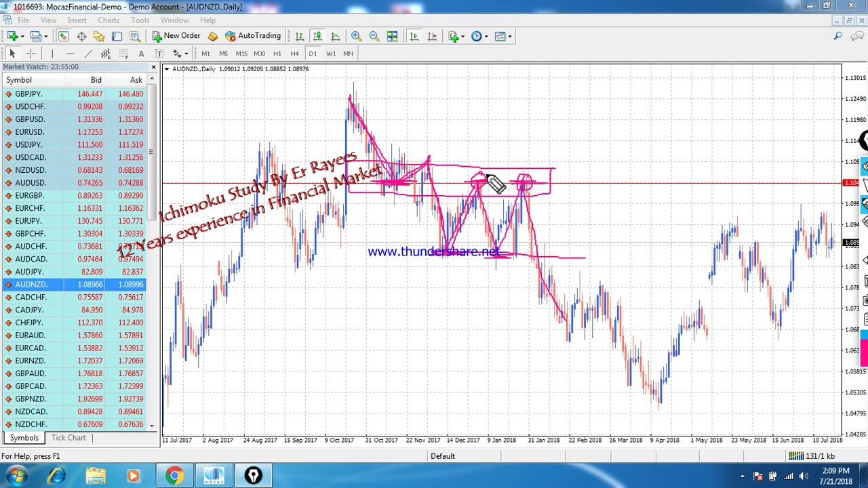
Task: Select the Horizontal Line drawing tool
Action: click(70, 54)
